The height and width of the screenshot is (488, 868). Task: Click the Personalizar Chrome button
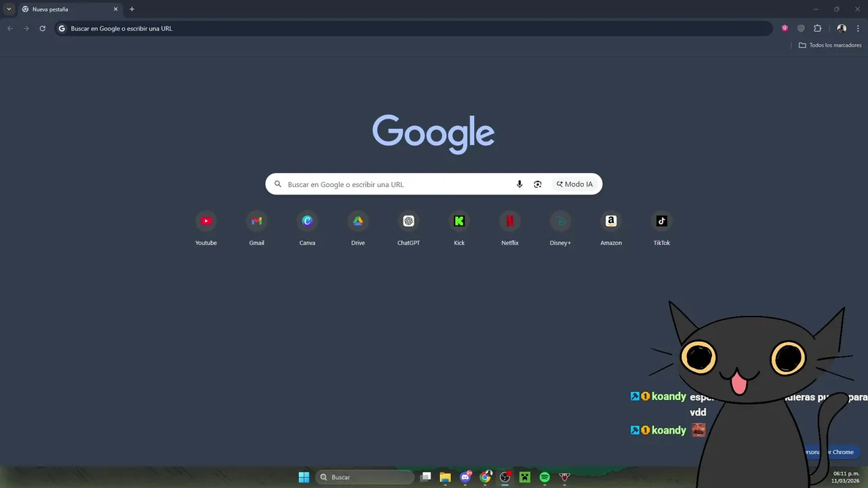click(829, 452)
